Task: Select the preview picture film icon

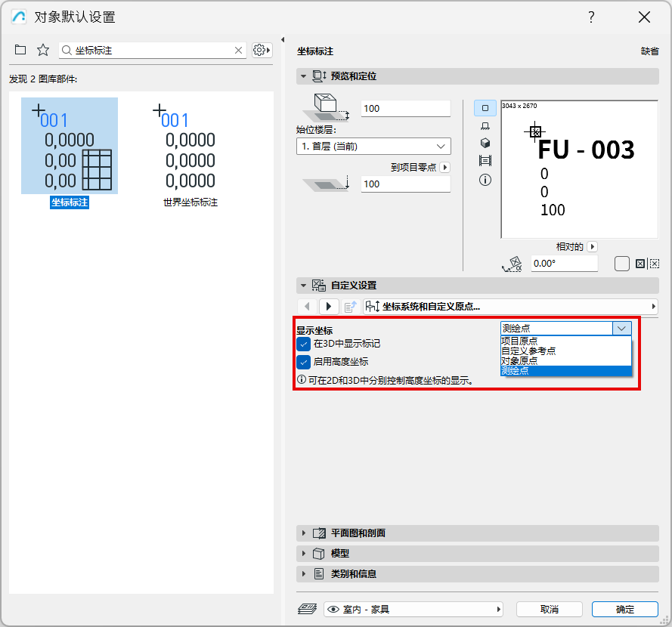Action: click(x=485, y=161)
